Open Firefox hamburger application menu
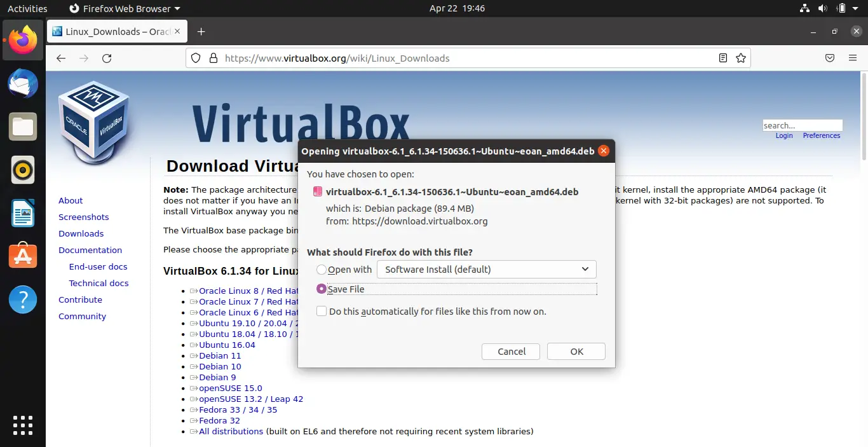Viewport: 868px width, 447px height. click(853, 58)
